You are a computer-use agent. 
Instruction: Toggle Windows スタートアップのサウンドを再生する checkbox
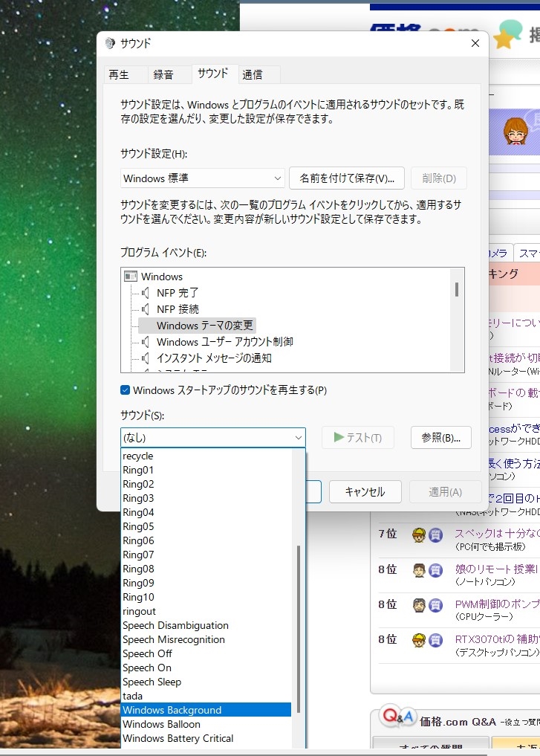tap(126, 390)
